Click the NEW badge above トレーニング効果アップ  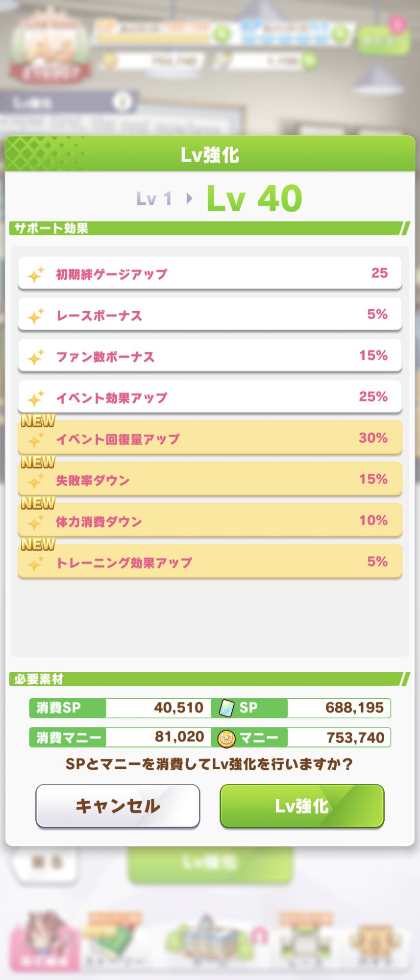click(x=38, y=544)
